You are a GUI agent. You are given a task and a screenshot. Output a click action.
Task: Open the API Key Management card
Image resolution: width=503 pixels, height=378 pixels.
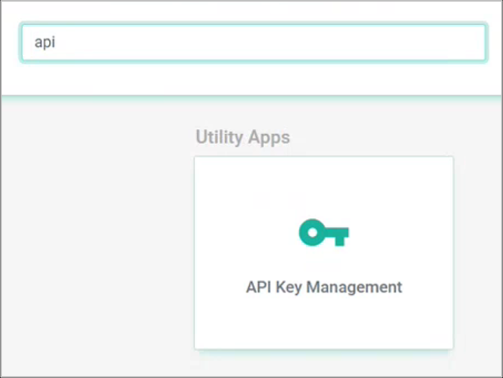324,253
